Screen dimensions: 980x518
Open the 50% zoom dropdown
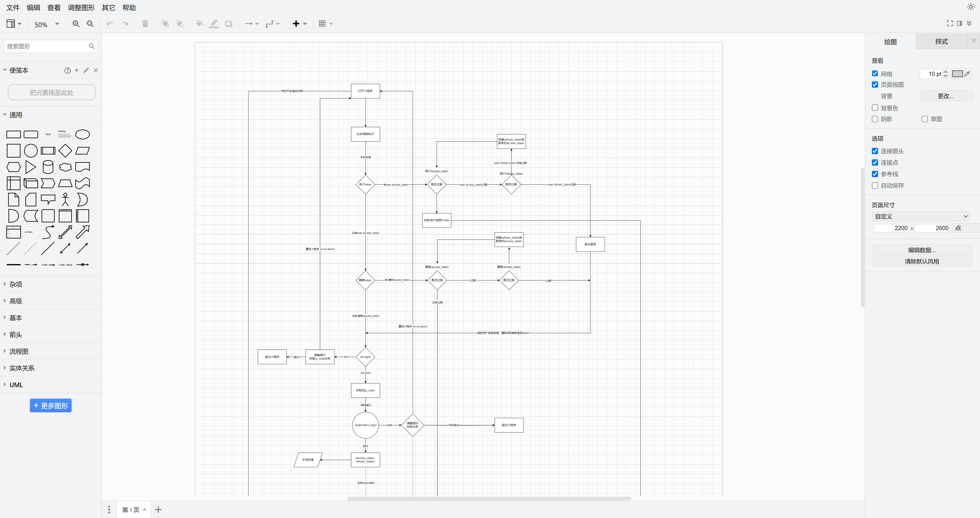[47, 24]
